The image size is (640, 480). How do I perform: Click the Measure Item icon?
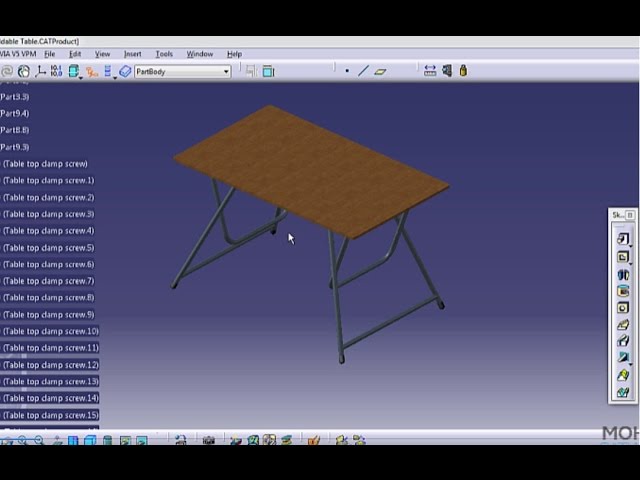pyautogui.click(x=447, y=71)
